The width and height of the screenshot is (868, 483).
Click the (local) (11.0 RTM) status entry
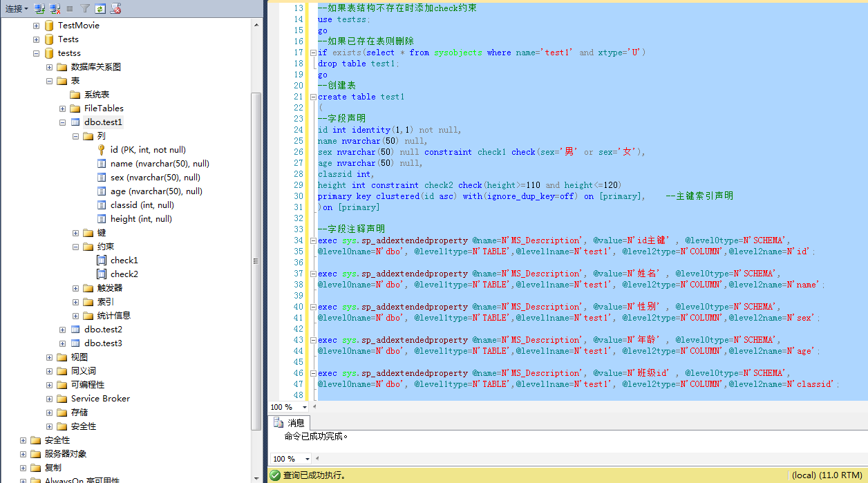[x=827, y=475]
